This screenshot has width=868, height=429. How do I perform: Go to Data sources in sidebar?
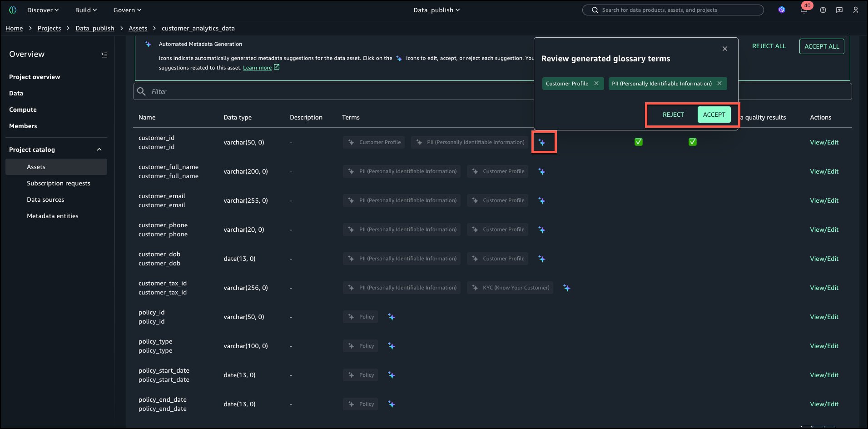click(x=45, y=200)
